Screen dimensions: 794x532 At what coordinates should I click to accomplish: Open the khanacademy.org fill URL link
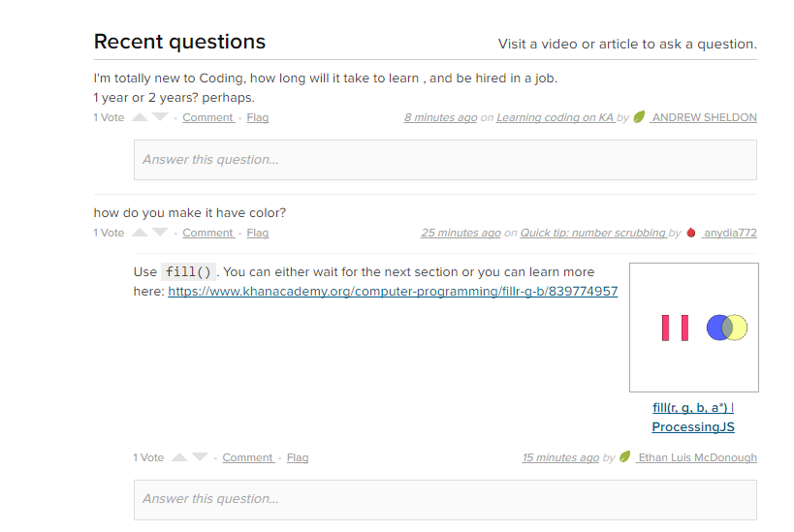[393, 291]
